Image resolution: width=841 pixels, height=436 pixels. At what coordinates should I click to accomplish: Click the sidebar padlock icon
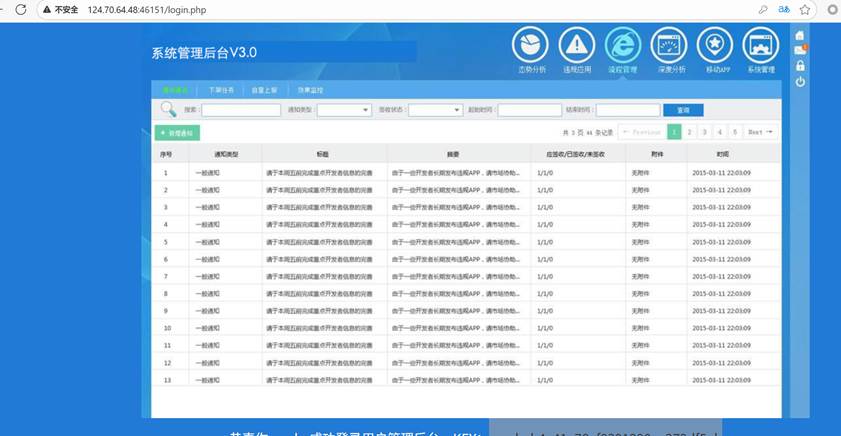(x=800, y=66)
